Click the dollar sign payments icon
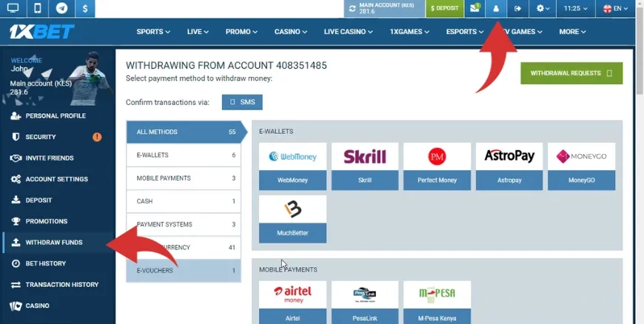Viewport: 644px width, 324px height. pyautogui.click(x=85, y=8)
